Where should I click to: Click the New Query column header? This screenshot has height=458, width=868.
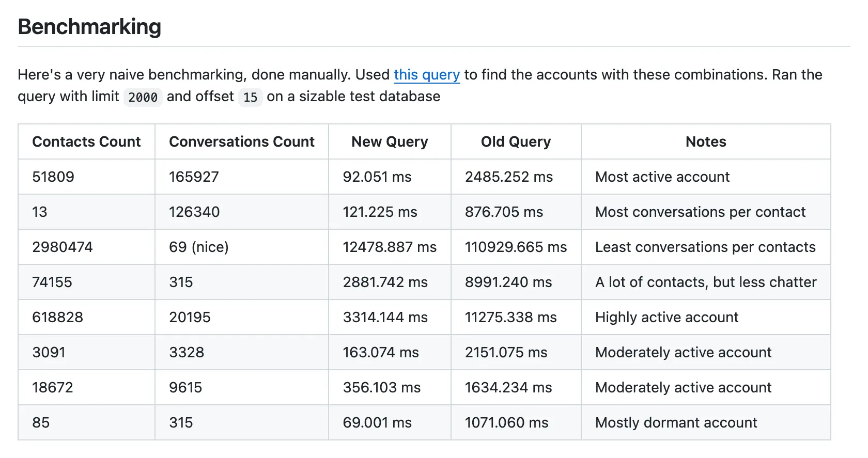click(390, 141)
